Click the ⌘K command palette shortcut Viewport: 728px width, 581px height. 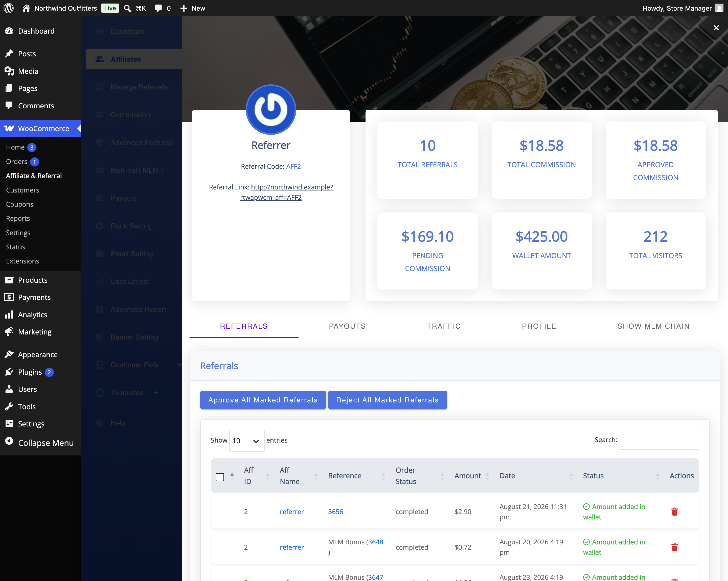[x=141, y=8]
